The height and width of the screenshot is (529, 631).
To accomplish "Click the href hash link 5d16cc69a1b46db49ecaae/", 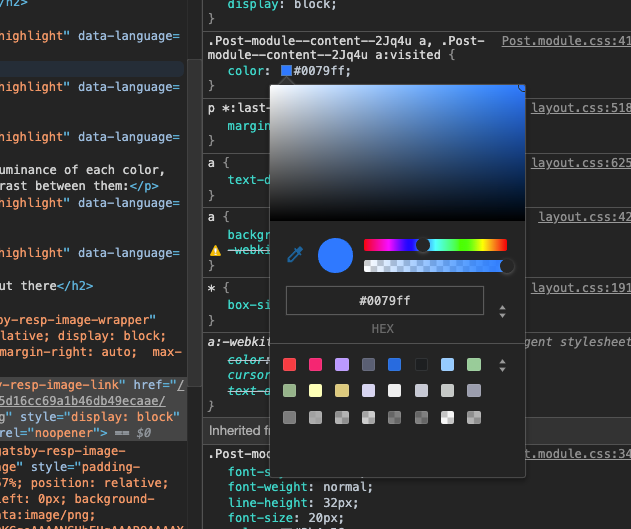I will click(x=82, y=401).
